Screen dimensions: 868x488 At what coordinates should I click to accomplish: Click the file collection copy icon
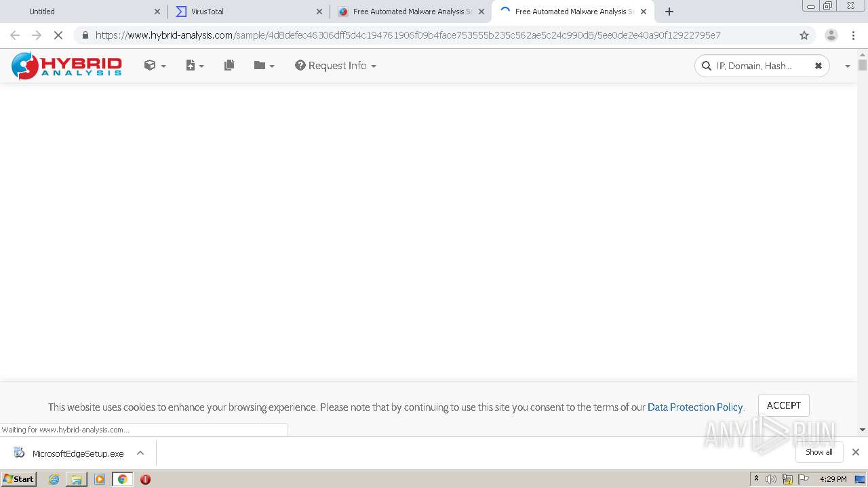coord(229,66)
